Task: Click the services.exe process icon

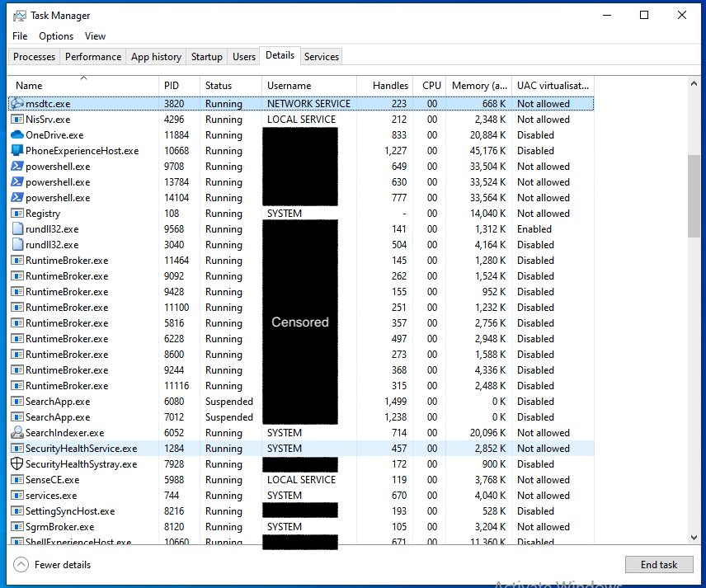Action: click(x=17, y=496)
